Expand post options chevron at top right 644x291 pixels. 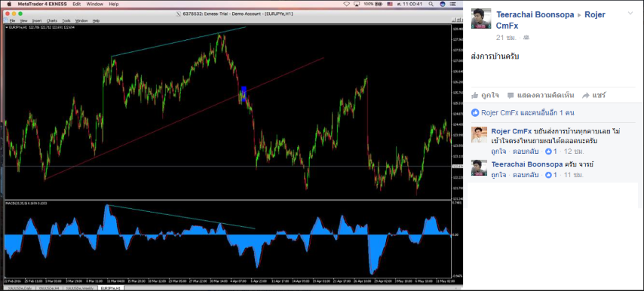point(630,14)
